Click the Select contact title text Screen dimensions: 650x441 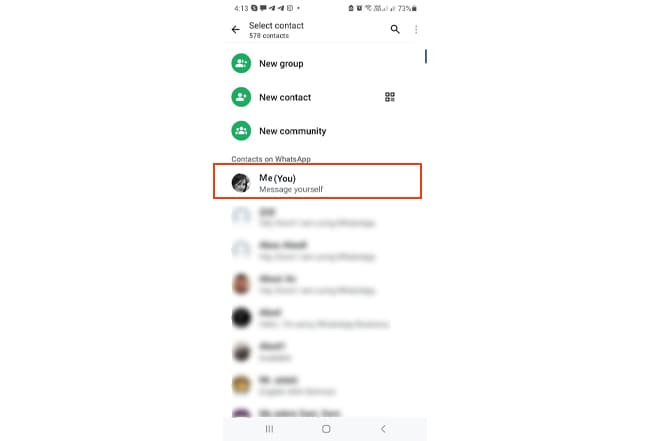276,26
